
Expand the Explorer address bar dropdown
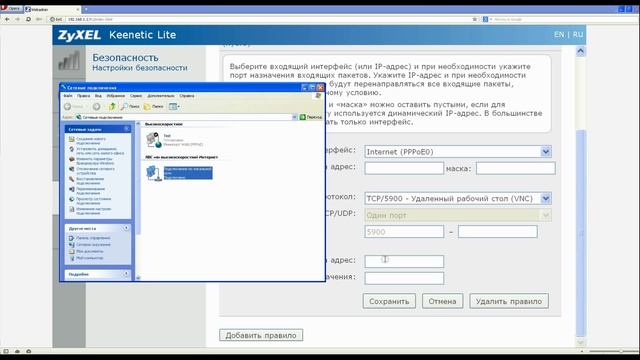click(294, 117)
